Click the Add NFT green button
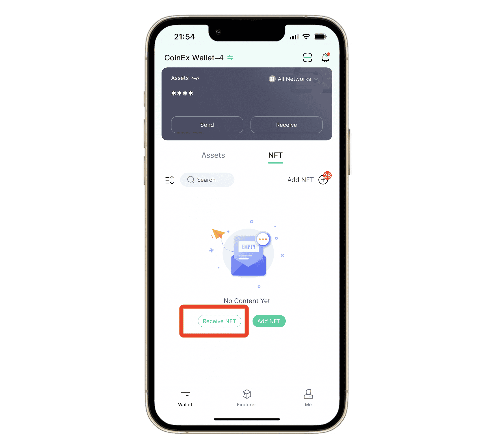Image resolution: width=493 pixels, height=448 pixels. pyautogui.click(x=268, y=321)
